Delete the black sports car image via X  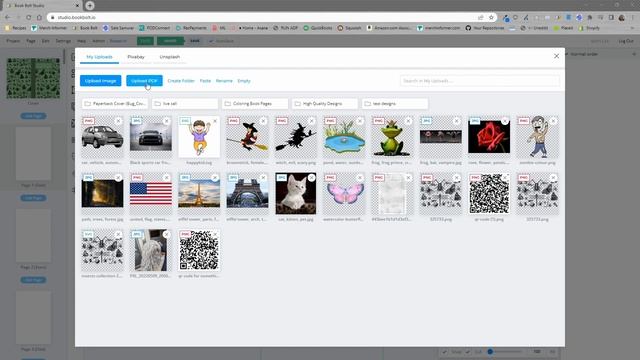167,121
